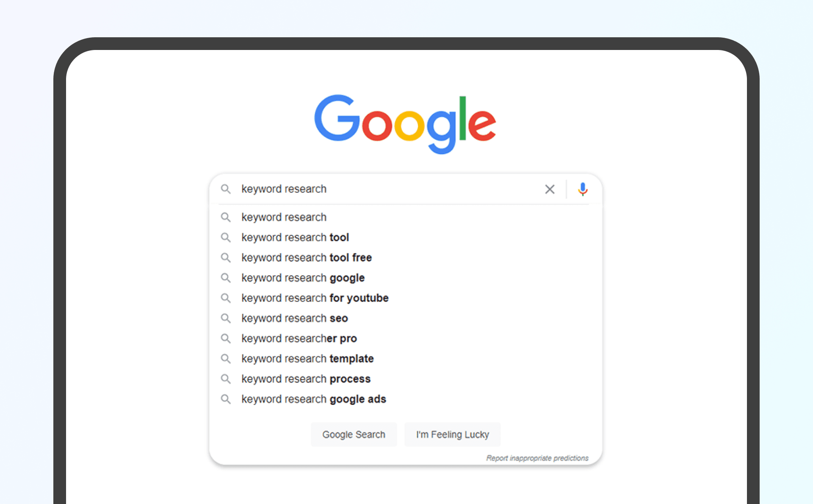Click the search icon next to 'keyword research process'
Viewport: 813px width, 504px height.
[x=226, y=379]
